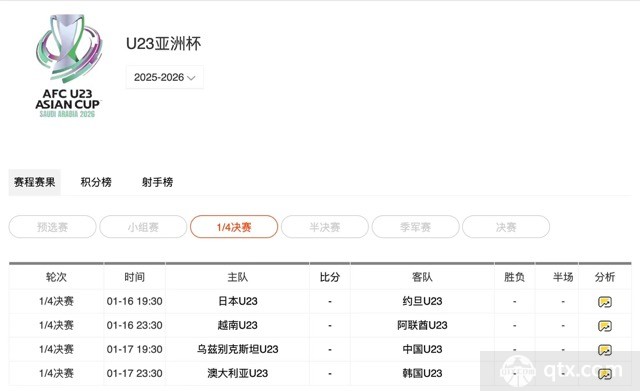640x391 pixels.
Task: Click the score dash for 澳大利亚U23 match
Action: click(x=330, y=374)
